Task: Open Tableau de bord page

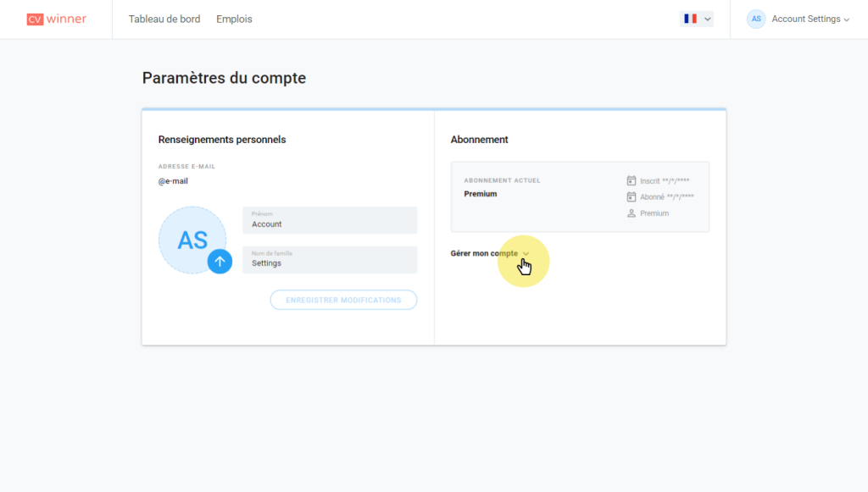Action: coord(164,19)
